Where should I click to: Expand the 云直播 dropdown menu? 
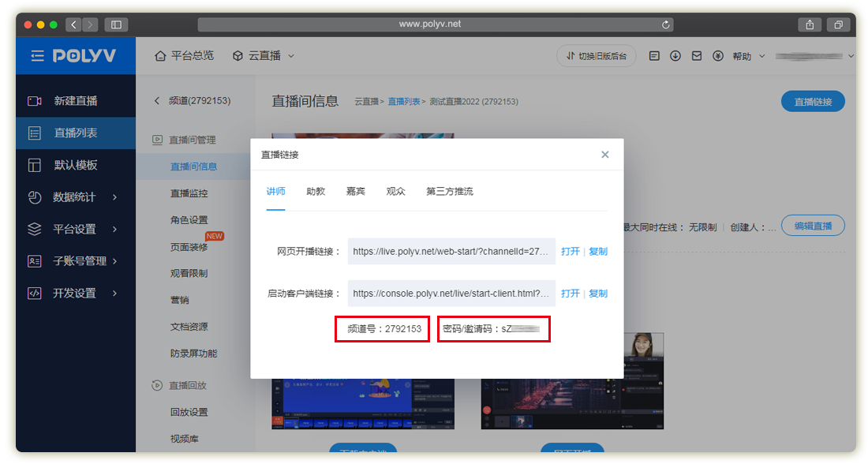(264, 56)
